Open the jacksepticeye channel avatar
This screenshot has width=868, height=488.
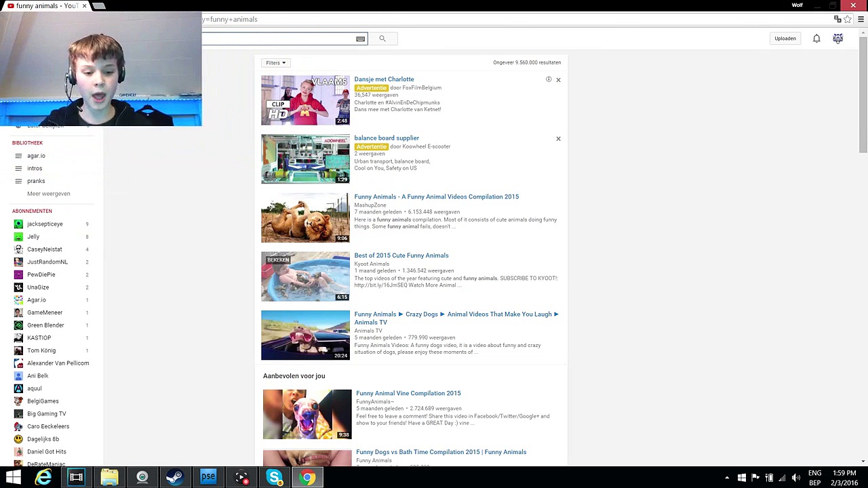click(18, 224)
